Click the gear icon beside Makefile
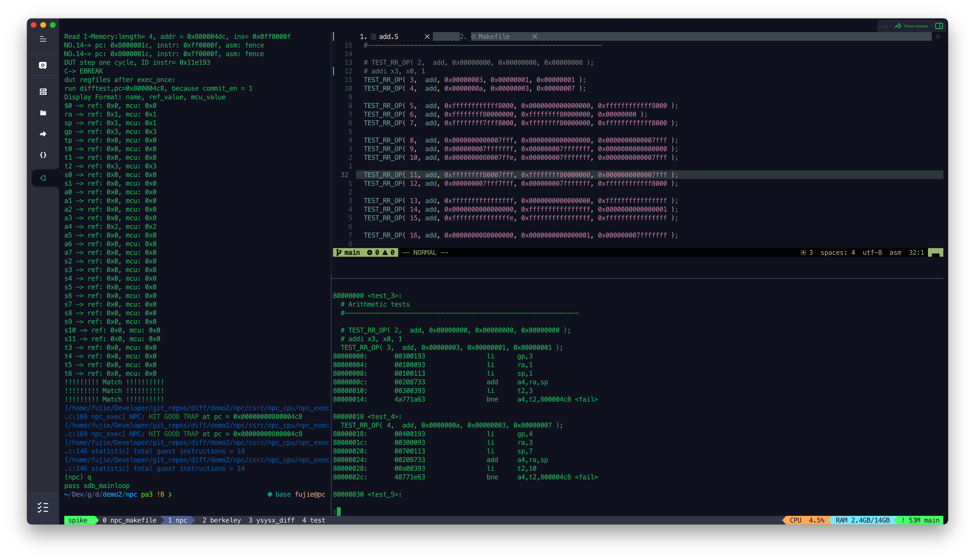This screenshot has width=975, height=560. point(474,36)
